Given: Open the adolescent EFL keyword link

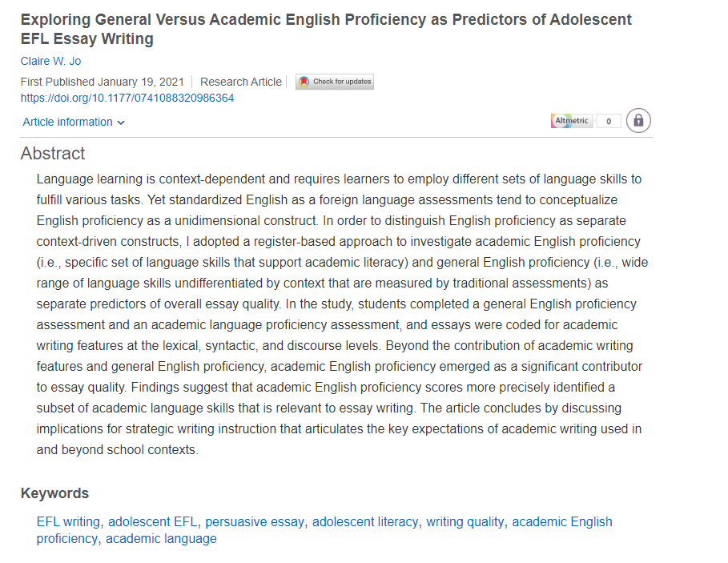Looking at the screenshot, I should (x=152, y=521).
